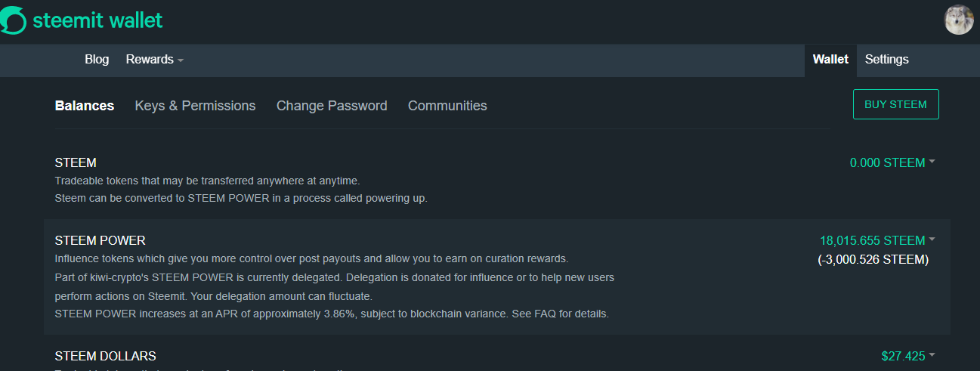Screen dimensions: 980x371
Task: Open the Communities section
Action: tap(447, 106)
